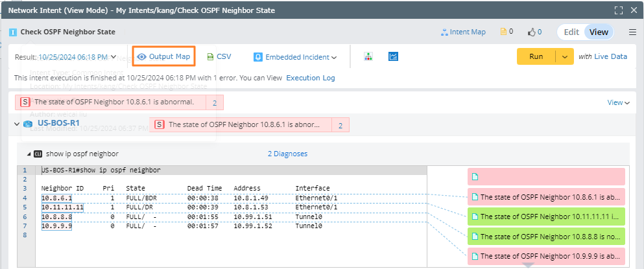The image size is (644, 269).
Task: Click the green diagnosis for neighbor 10.8.8.8
Action: [x=546, y=237]
